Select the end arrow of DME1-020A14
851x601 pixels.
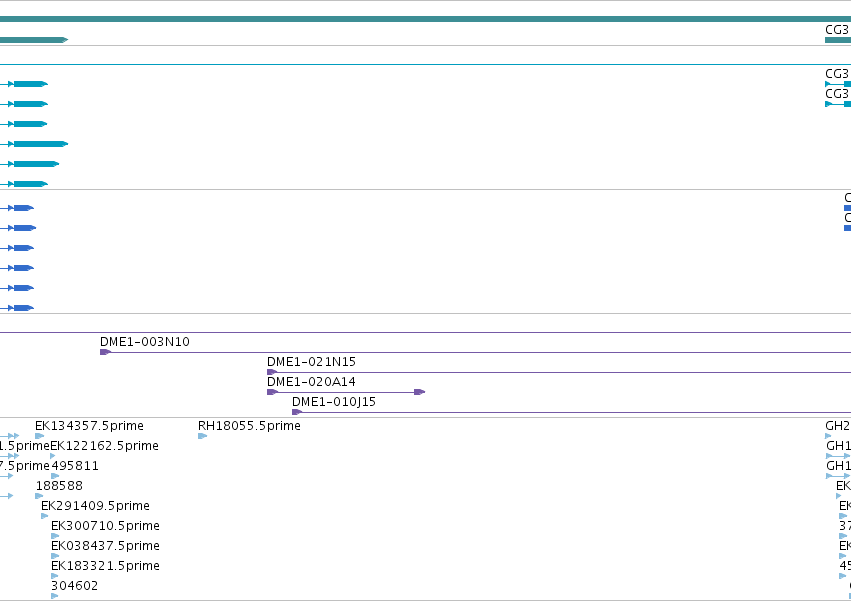pos(420,392)
